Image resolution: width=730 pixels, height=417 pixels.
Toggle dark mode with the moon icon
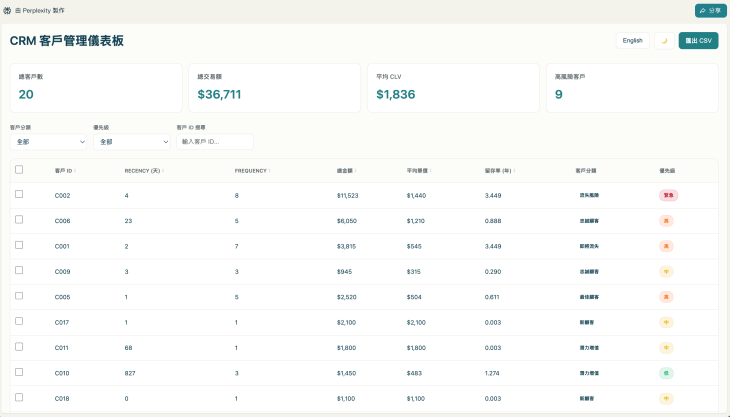[664, 41]
